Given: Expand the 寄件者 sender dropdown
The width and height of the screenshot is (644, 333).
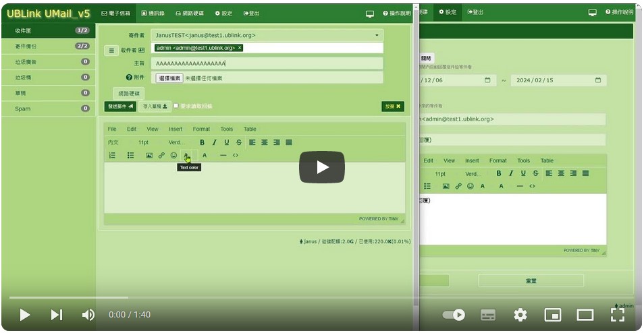Looking at the screenshot, I should [377, 35].
